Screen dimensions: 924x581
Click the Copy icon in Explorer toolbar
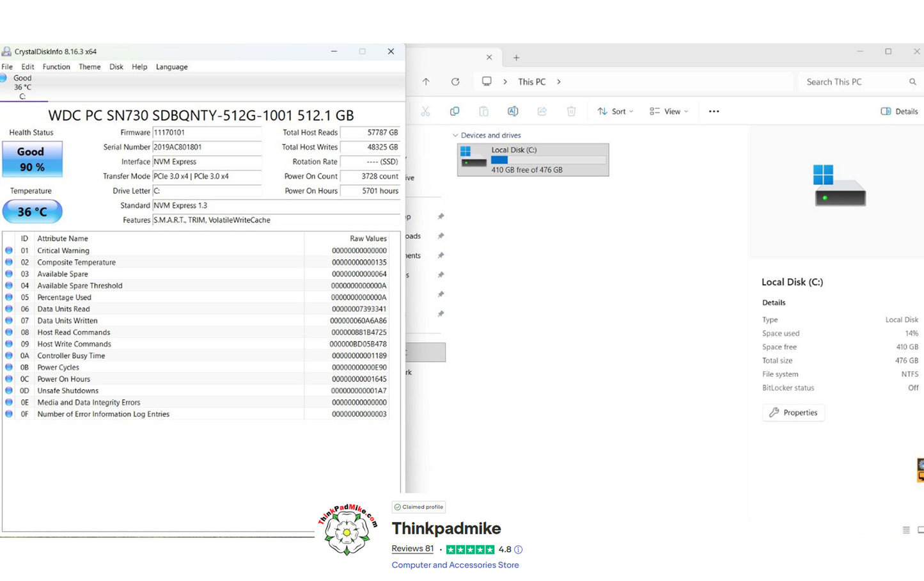coord(455,111)
